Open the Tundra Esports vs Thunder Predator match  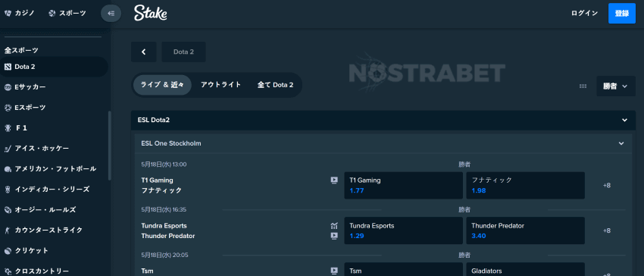(x=168, y=231)
